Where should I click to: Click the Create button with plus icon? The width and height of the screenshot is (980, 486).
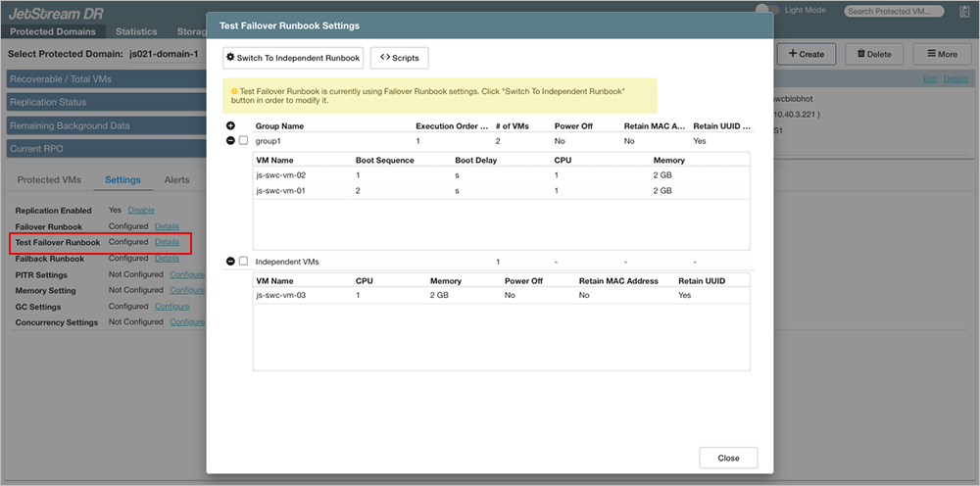805,54
